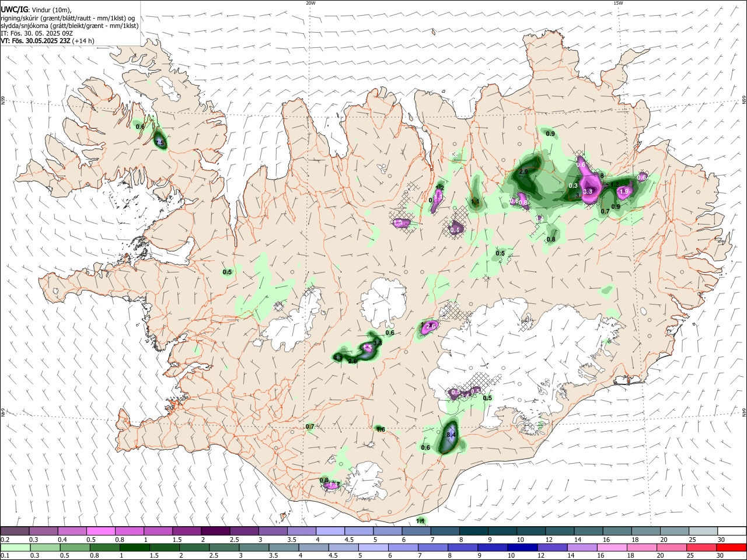Click the 1.9 value in the northeast pink patch
Viewport: 747px width, 560px height.
tap(624, 191)
